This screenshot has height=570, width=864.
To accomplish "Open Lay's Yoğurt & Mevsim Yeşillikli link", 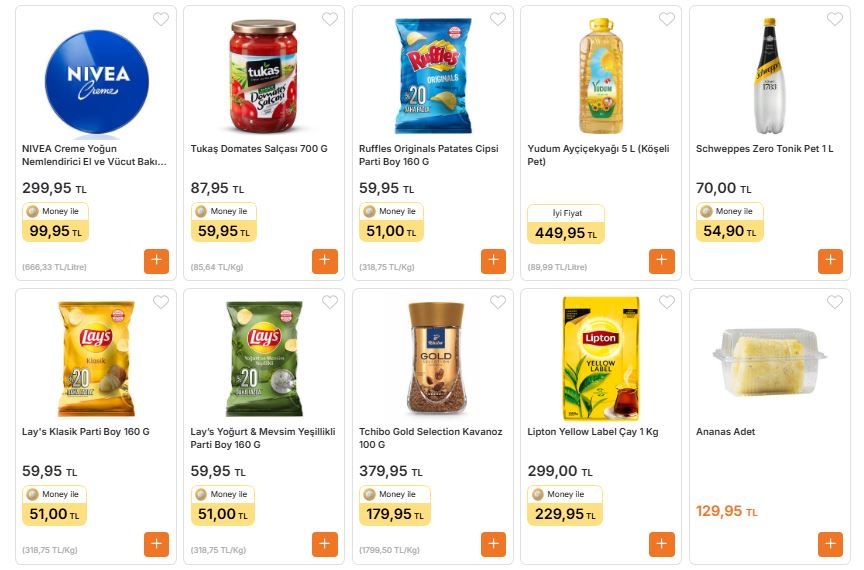I will 260,438.
